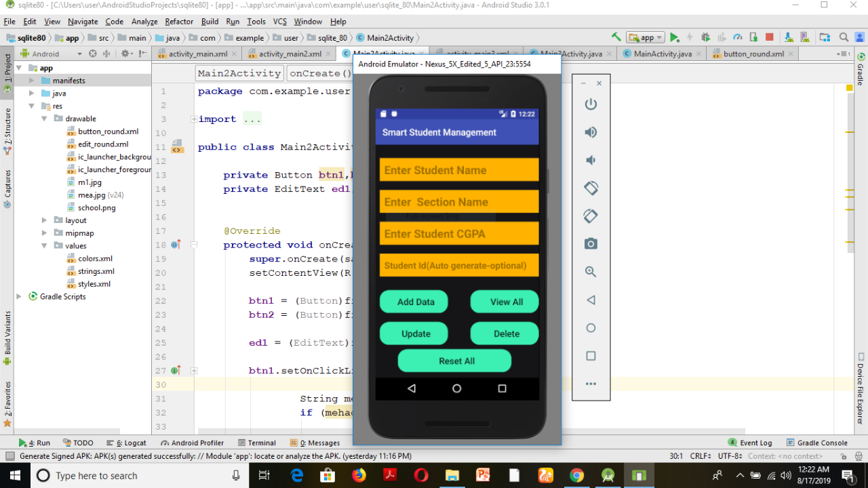Click the emulator volume up icon
This screenshot has height=488, width=868.
pyautogui.click(x=591, y=132)
